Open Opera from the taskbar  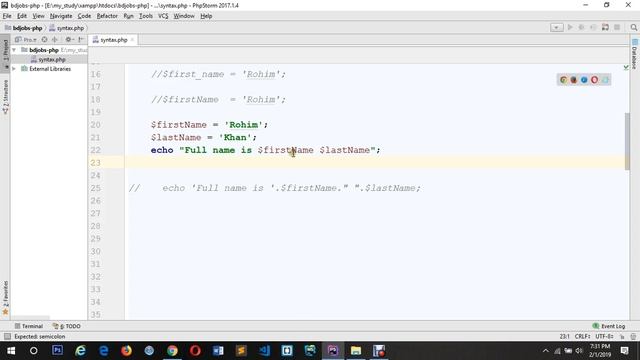pyautogui.click(x=195, y=351)
